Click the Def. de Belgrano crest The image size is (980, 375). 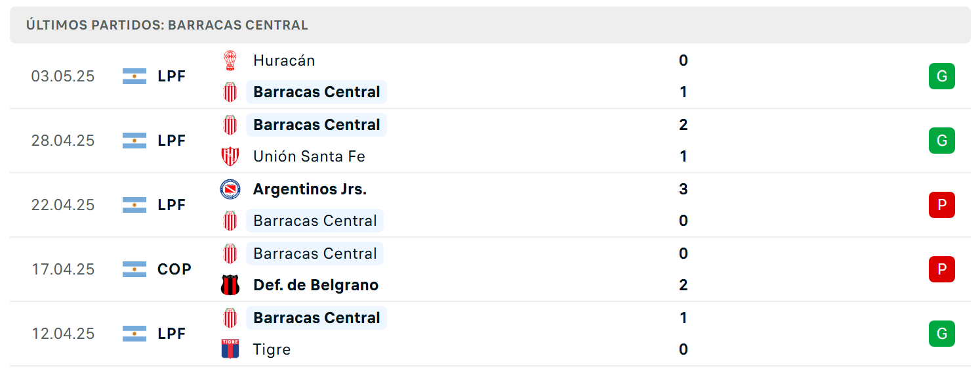pos(230,285)
